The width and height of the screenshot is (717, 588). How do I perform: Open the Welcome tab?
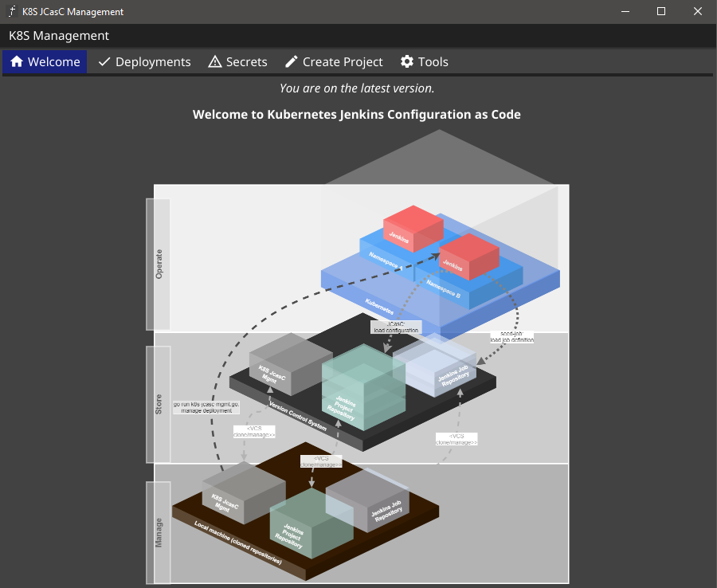pos(45,61)
